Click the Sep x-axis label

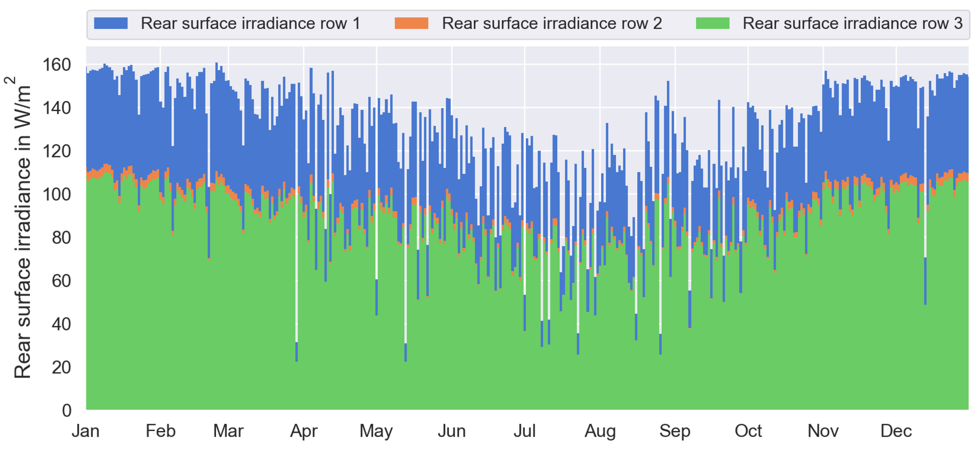tap(675, 431)
